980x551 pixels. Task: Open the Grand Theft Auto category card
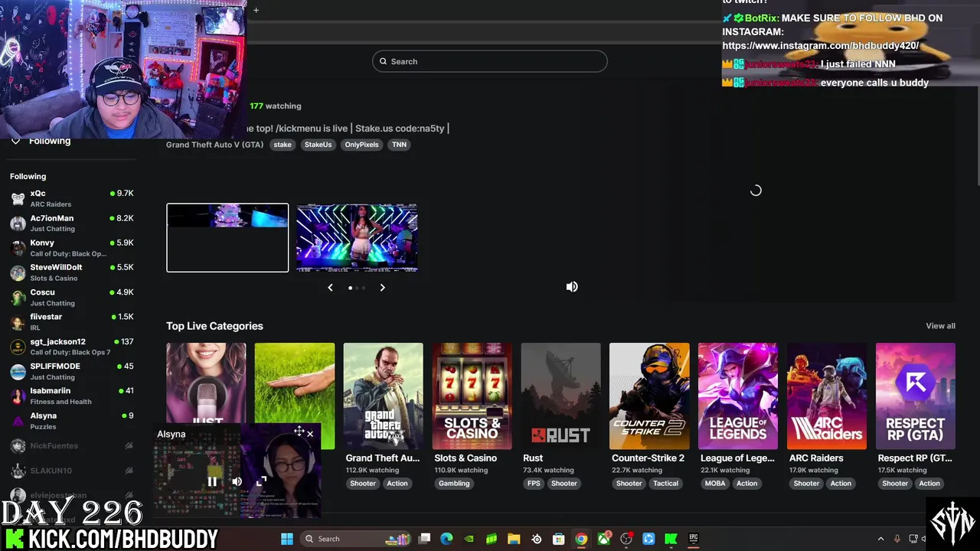click(x=383, y=396)
